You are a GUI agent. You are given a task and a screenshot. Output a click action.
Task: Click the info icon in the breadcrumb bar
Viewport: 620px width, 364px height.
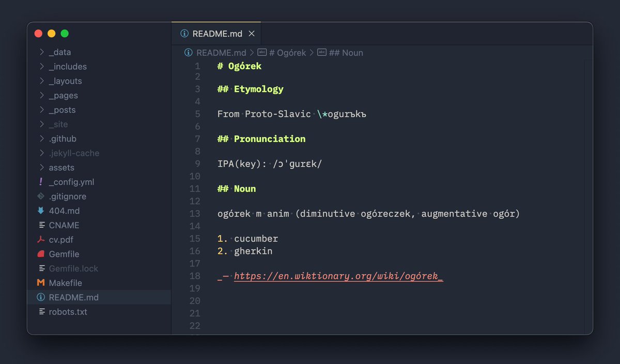coord(189,53)
